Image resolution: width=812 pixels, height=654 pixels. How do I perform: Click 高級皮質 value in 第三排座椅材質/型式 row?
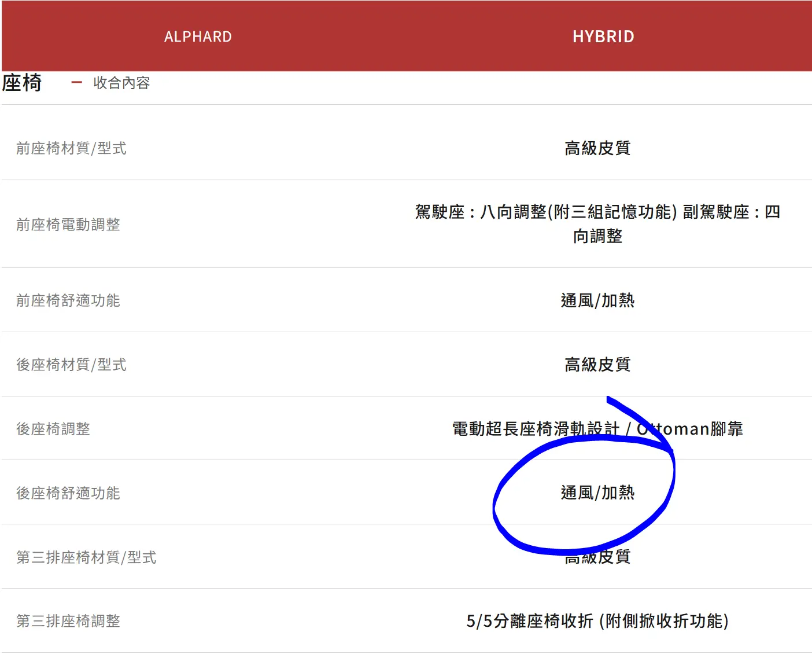coord(597,557)
